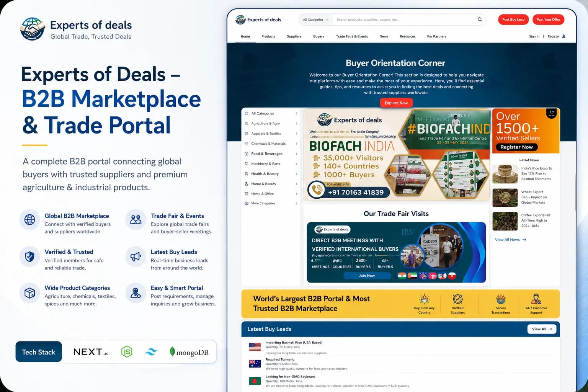Click the Biofach India banner image
The width and height of the screenshot is (588, 392).
pos(397,155)
